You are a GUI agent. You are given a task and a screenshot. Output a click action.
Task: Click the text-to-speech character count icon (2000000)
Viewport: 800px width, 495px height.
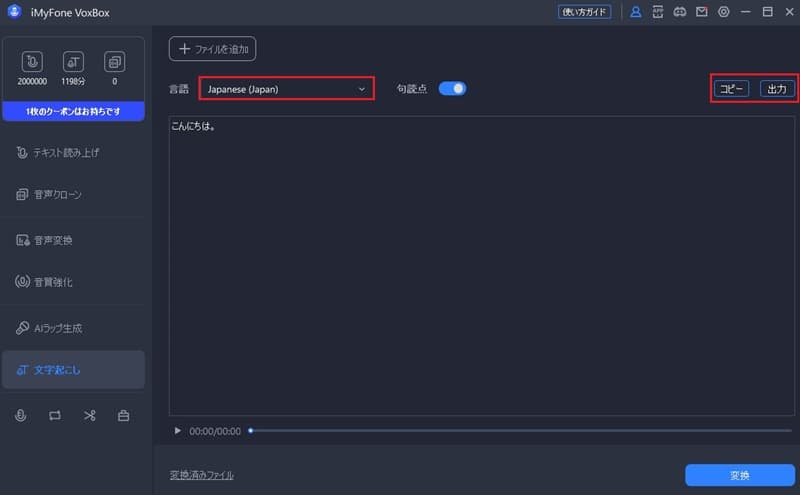[32, 62]
